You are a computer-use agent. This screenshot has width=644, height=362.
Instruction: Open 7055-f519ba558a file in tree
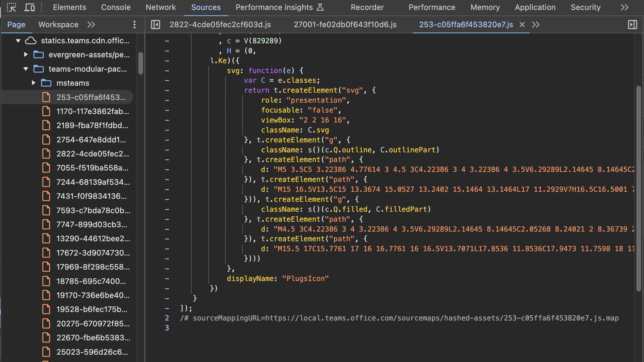pos(92,168)
